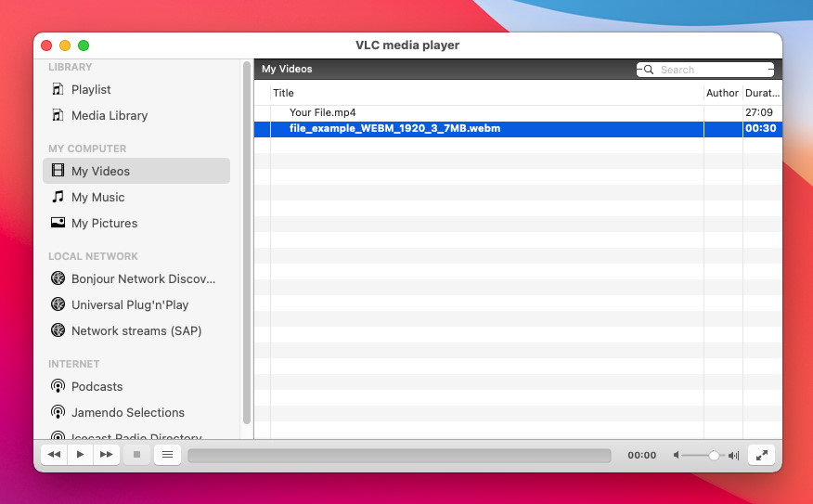Click the Podcasts broadcast icon

(x=58, y=386)
